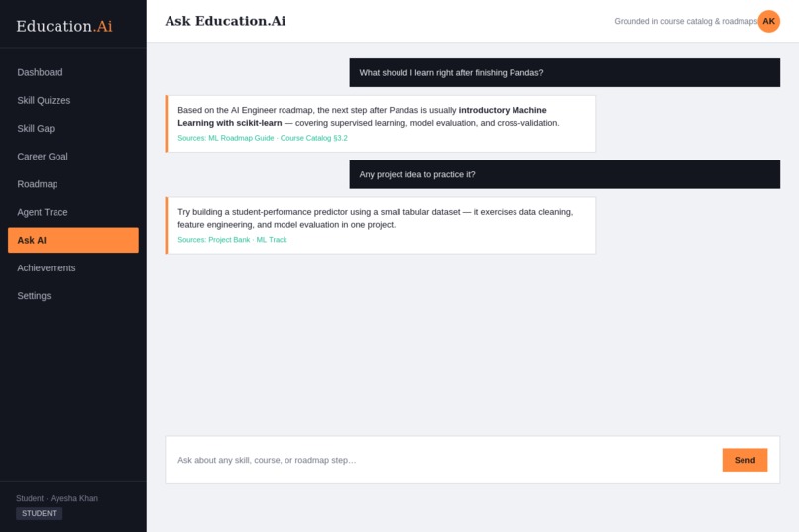Open the Project Bank source
This screenshot has width=799, height=532.
(229, 240)
